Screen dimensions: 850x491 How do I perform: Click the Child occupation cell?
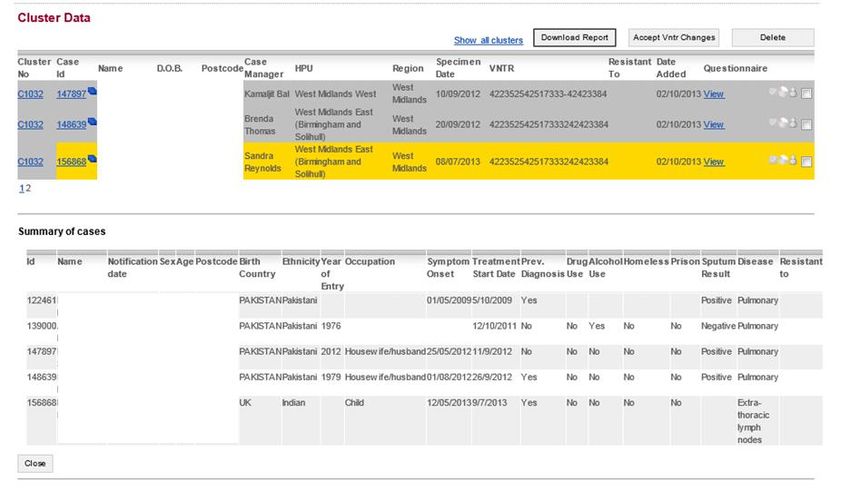tap(355, 403)
